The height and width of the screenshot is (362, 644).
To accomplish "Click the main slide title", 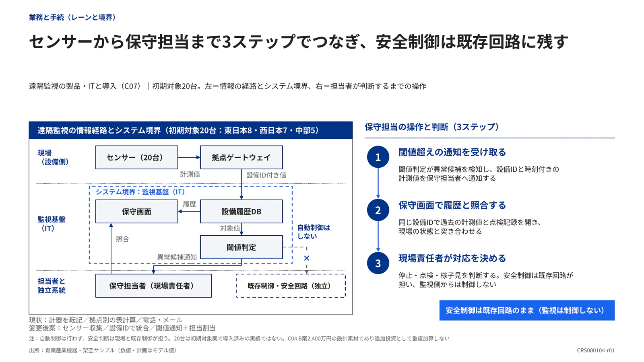I will pos(299,42).
